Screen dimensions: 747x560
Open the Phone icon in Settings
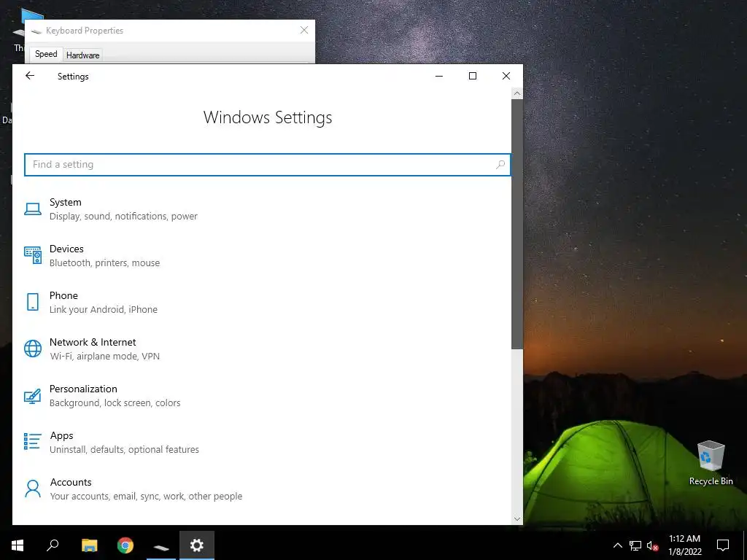[32, 302]
